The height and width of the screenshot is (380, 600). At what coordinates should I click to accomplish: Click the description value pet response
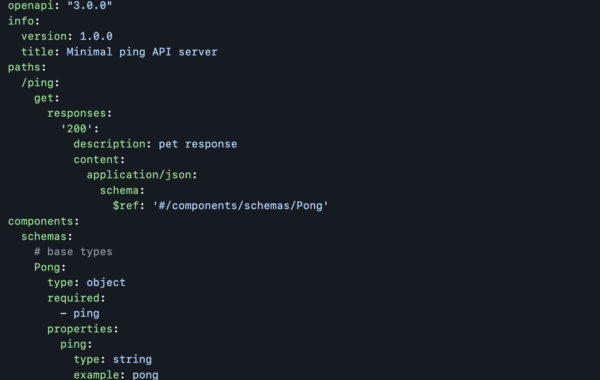coord(198,144)
